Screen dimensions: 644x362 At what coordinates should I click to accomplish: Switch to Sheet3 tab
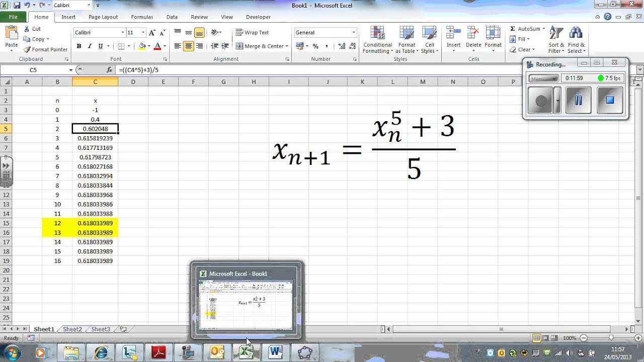[x=101, y=329]
